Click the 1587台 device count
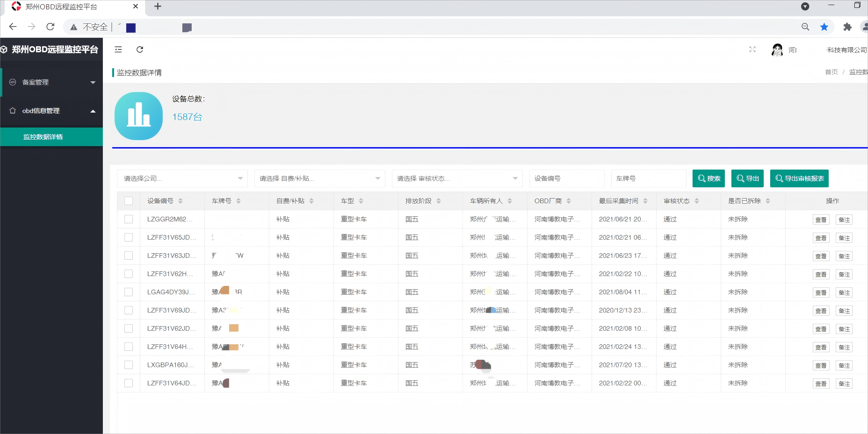 tap(187, 117)
